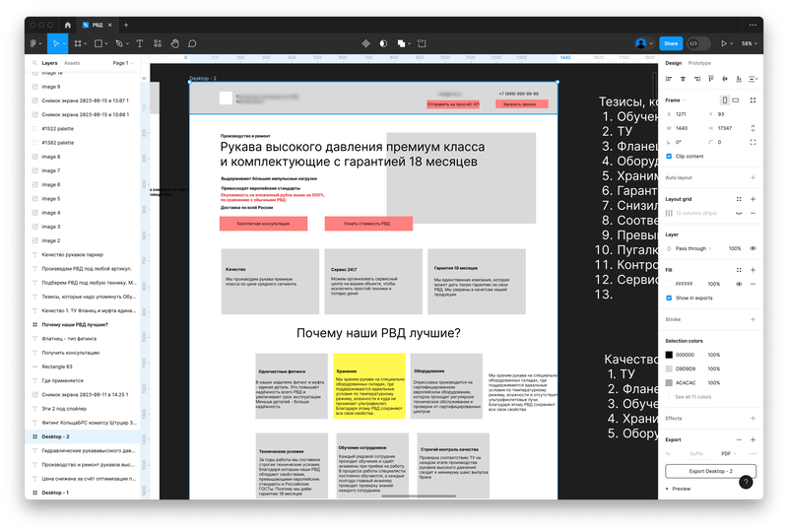788x532 pixels.
Task: Click the Resize to fit icon
Action: (753, 100)
